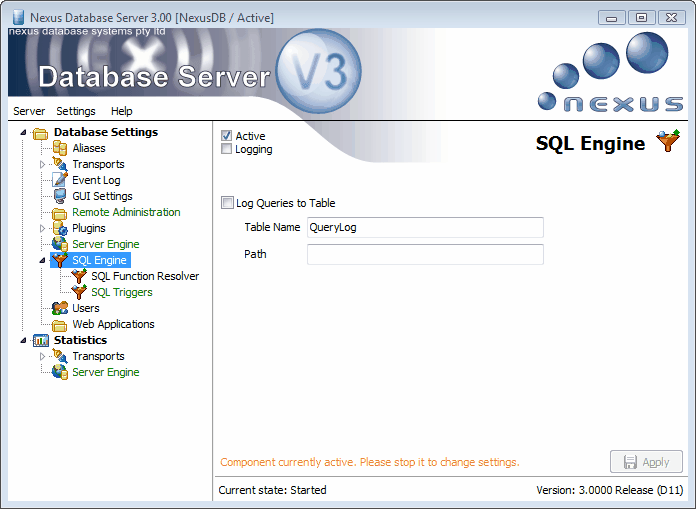
Task: Click the Server Engine globe icon under Statistics
Action: 60,372
